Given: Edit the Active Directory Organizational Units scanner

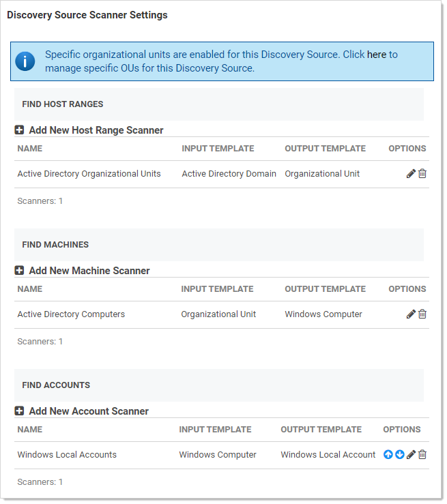Looking at the screenshot, I should (x=411, y=174).
